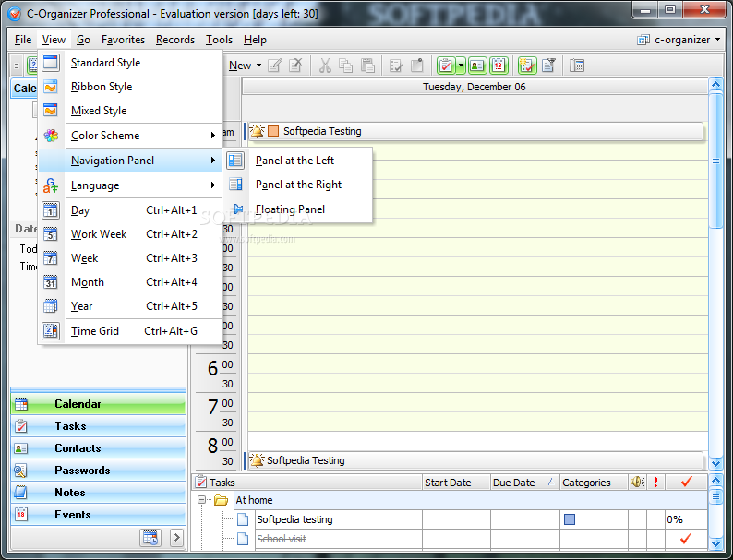Click the Work Week calendar icon

(51, 234)
